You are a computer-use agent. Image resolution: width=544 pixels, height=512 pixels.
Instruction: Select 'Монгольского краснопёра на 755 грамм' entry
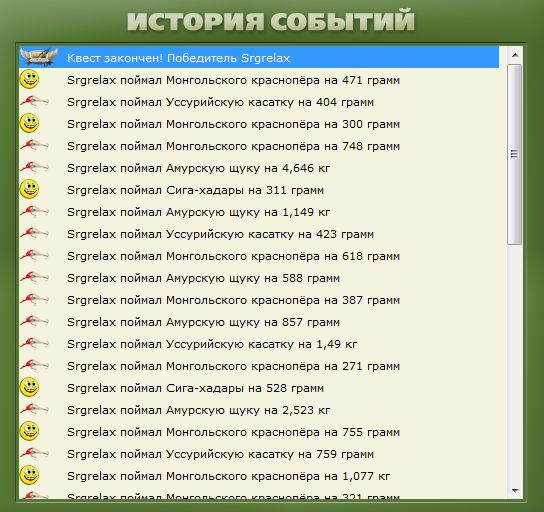click(259, 432)
